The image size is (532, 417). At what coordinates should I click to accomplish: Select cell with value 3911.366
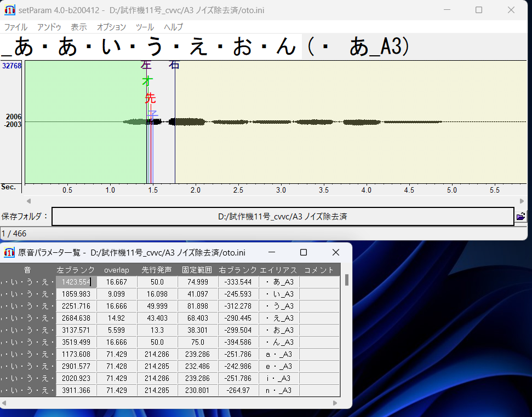point(76,390)
